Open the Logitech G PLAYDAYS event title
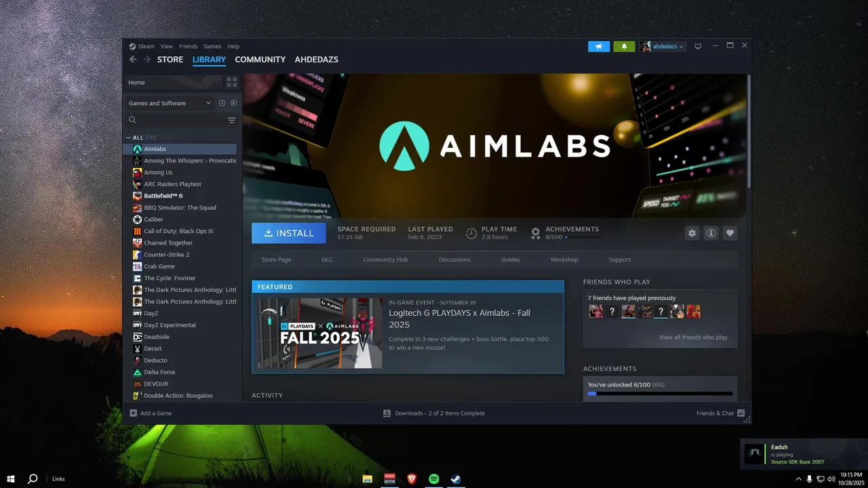Screen dimensions: 868x488 [459, 319]
